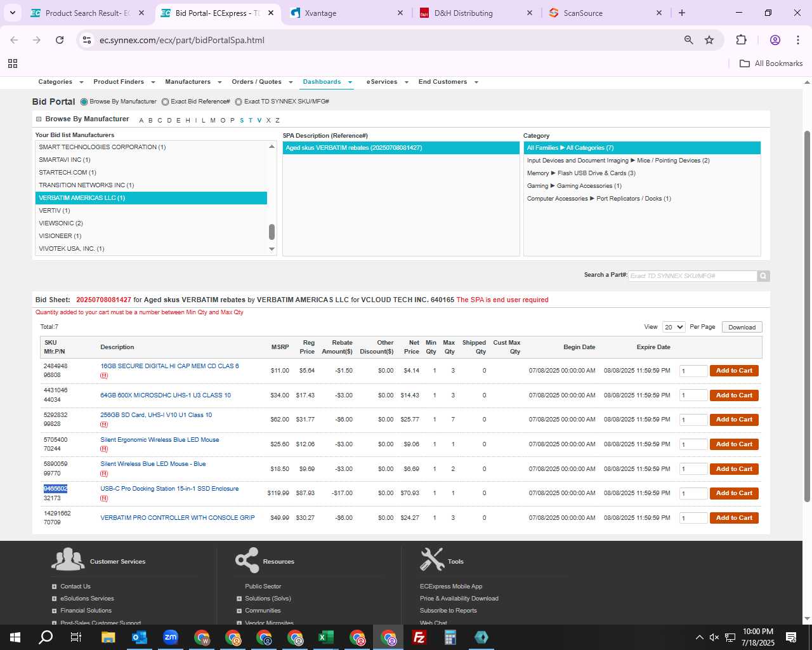Select Memory Flash USB Drive & Cards category
Screen dimensions: 812x650
click(642, 173)
